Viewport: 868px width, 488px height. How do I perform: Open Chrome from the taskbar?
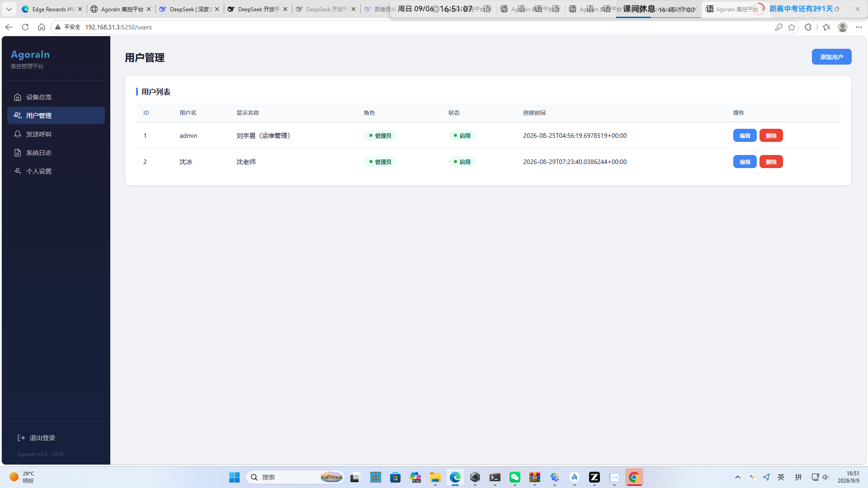click(634, 477)
